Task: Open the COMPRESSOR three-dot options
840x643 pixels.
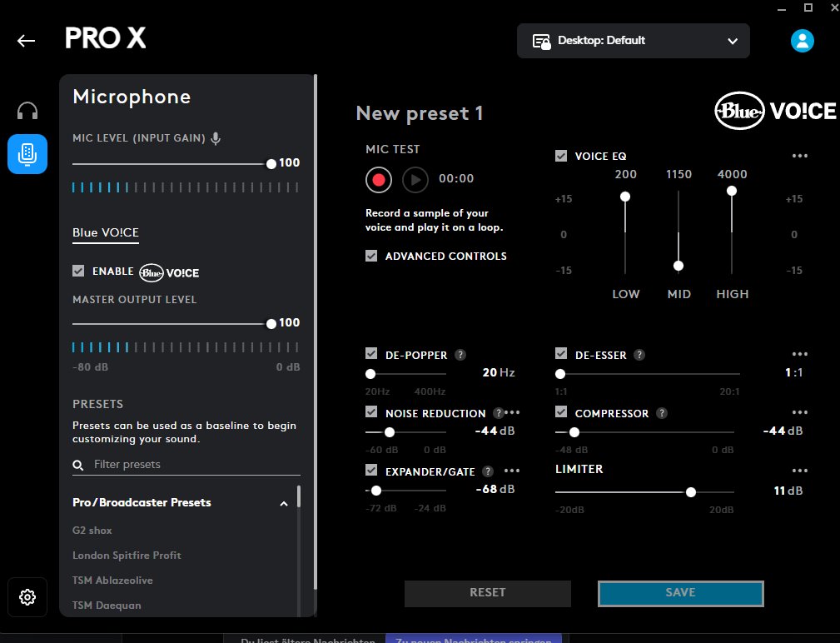Action: click(799, 412)
